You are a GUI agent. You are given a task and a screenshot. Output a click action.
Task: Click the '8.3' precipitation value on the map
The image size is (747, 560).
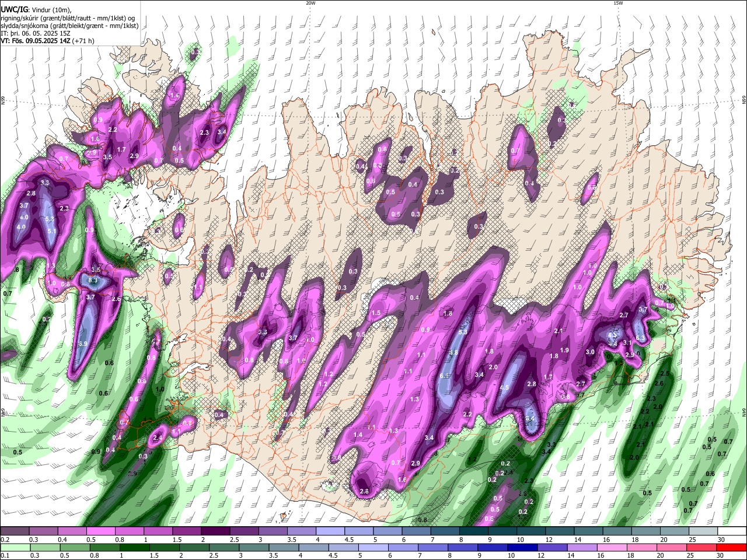click(93, 281)
